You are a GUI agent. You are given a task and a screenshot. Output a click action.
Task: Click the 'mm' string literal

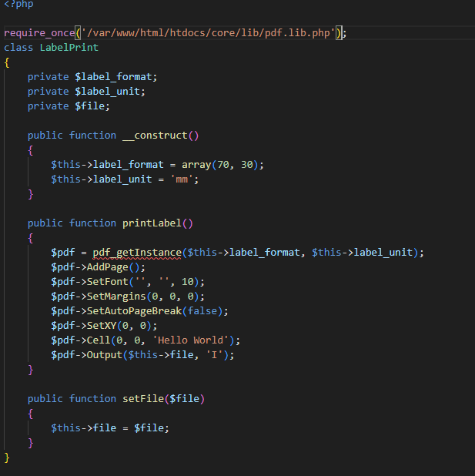point(182,179)
